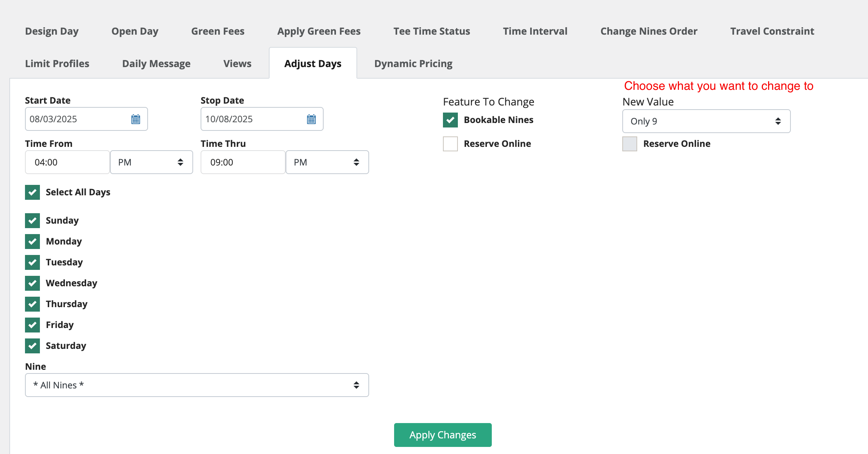Toggle the Select All Days checkbox
Viewport: 868px width, 454px height.
coord(32,192)
